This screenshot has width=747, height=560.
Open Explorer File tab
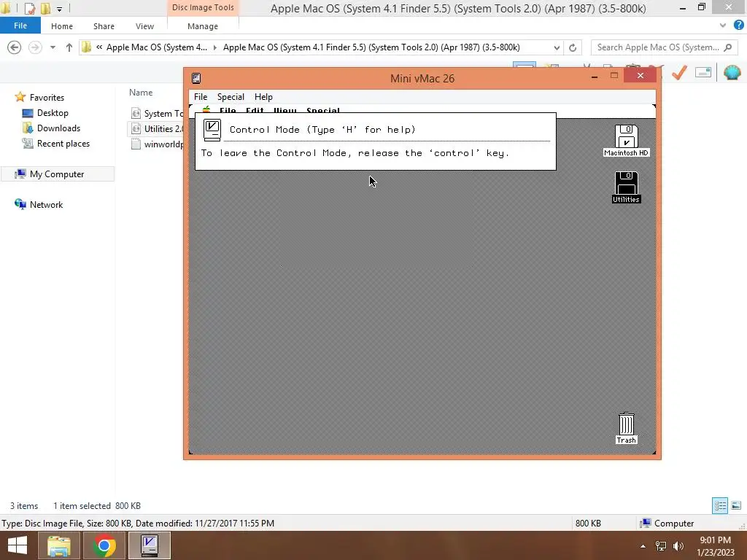tap(20, 26)
